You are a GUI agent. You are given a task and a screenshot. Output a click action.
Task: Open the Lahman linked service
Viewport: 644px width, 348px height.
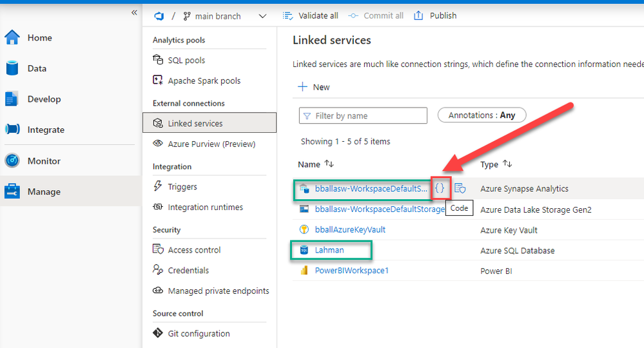click(x=329, y=250)
